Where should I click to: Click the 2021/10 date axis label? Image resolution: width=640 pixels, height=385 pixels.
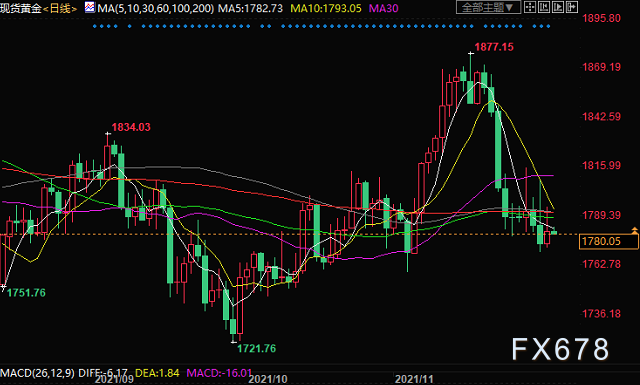coord(268,379)
